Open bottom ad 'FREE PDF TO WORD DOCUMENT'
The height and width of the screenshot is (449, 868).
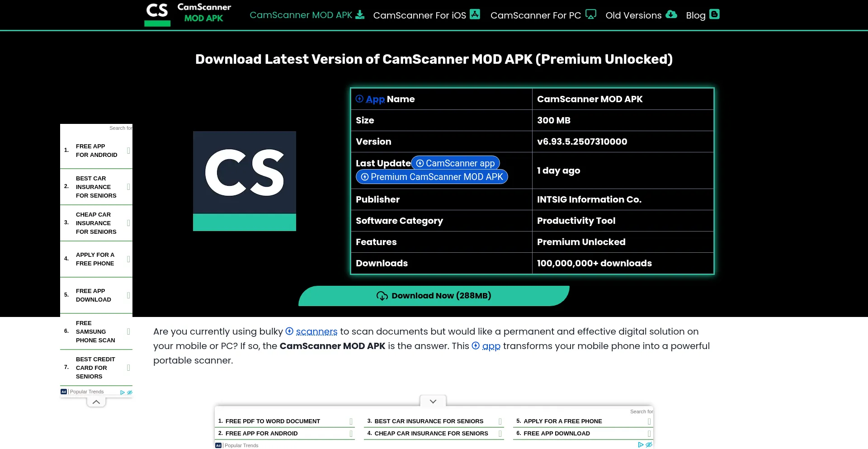point(285,421)
